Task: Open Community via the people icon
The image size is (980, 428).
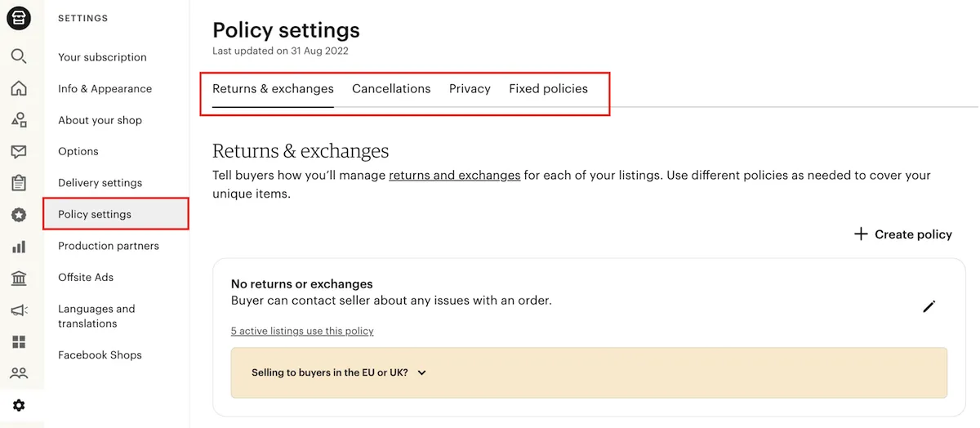Action: click(19, 373)
